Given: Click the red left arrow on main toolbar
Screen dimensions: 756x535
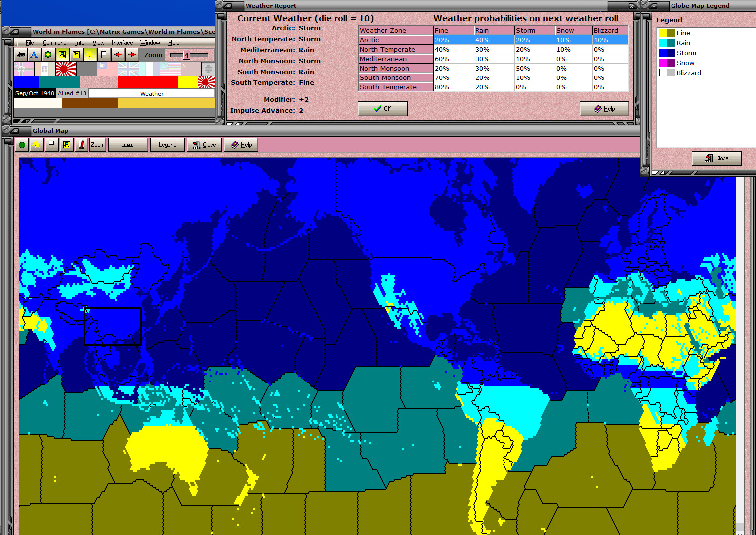Looking at the screenshot, I should pyautogui.click(x=117, y=55).
